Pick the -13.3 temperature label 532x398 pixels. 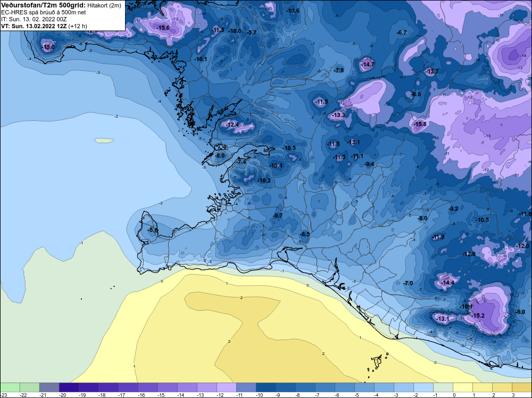pos(338,115)
